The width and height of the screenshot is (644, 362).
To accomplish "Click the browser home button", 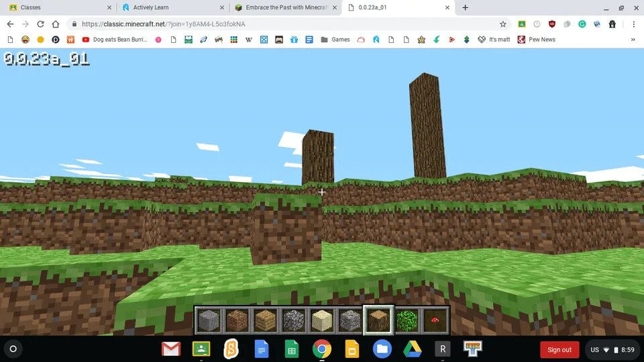I will click(x=56, y=24).
